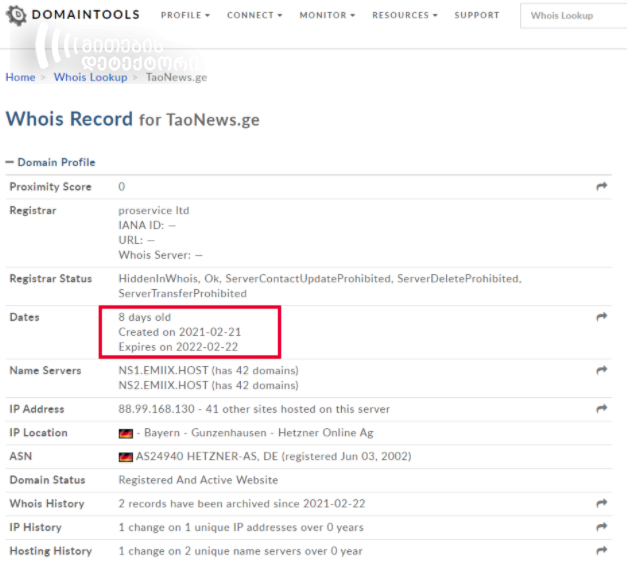627x563 pixels.
Task: Click 'AS24940 HETZNER-AS, DE' ASN text
Action: coord(207,456)
